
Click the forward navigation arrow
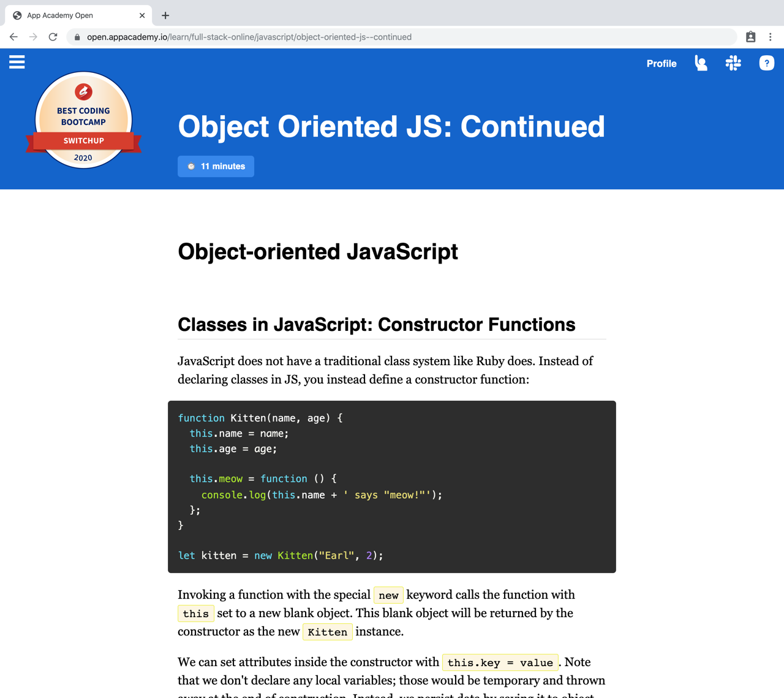tap(33, 37)
